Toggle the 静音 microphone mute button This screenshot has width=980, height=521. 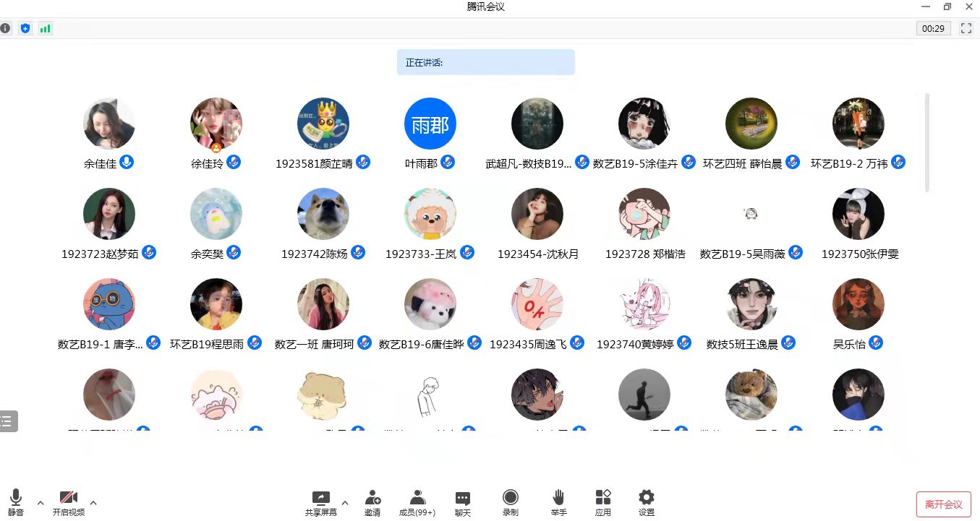tap(16, 502)
